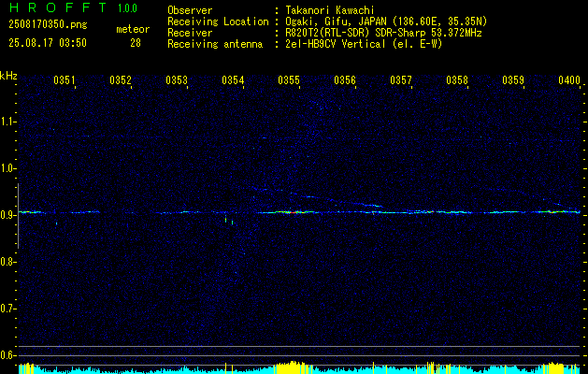The height and width of the screenshot is (374, 588).
Task: Click the Receiving Location Ogaki, Gifu text
Action: tap(386, 22)
